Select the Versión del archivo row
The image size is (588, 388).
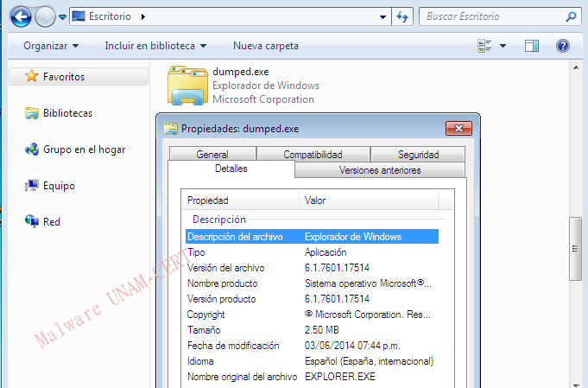312,268
